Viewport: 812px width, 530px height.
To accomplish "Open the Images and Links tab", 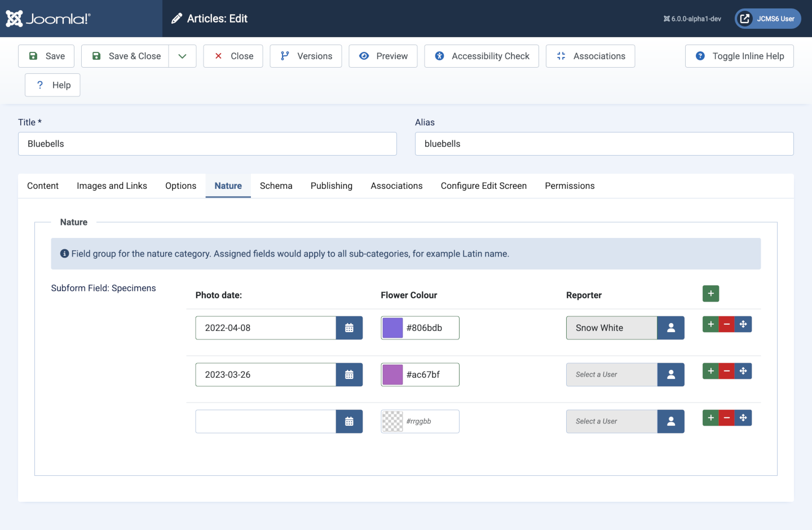I will tap(112, 186).
